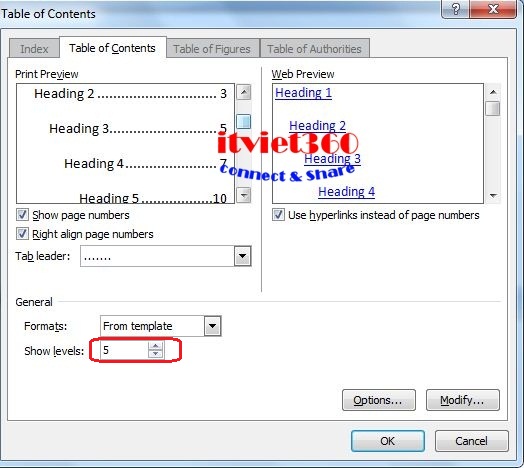The image size is (524, 468).
Task: Cancel the Table of Contents dialog
Action: 472,441
